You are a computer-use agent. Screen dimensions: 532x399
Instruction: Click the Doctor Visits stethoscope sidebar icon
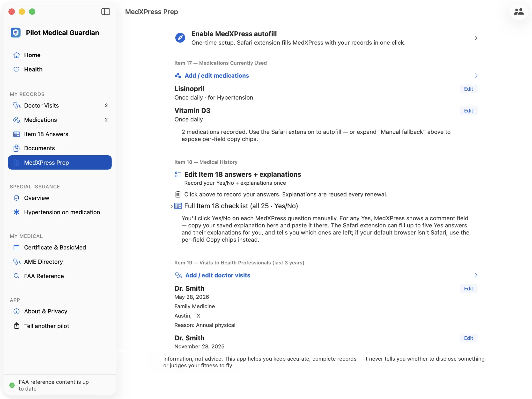tap(16, 106)
